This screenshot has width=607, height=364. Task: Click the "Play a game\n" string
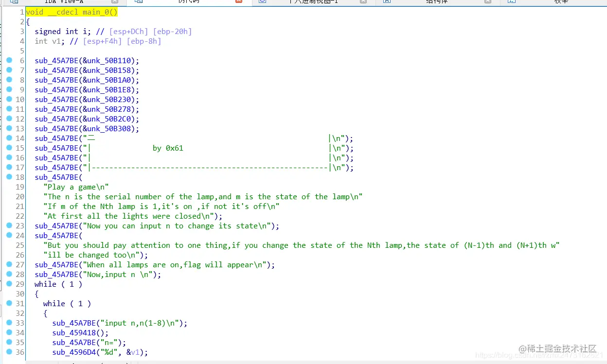coord(76,187)
